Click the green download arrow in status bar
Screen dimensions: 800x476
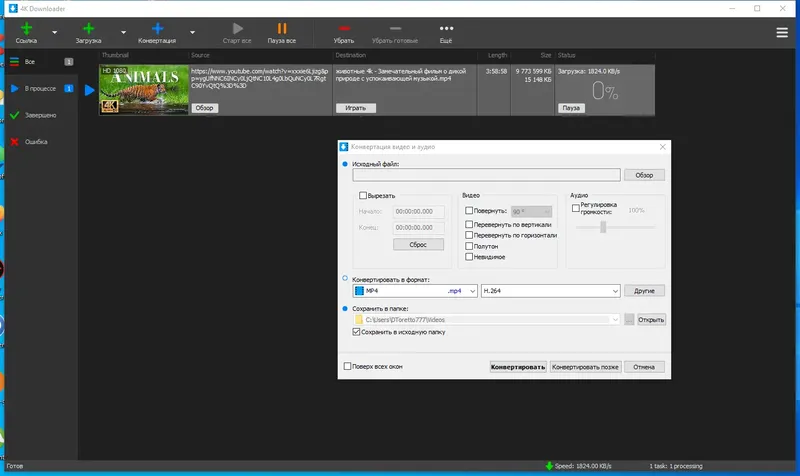click(x=549, y=466)
